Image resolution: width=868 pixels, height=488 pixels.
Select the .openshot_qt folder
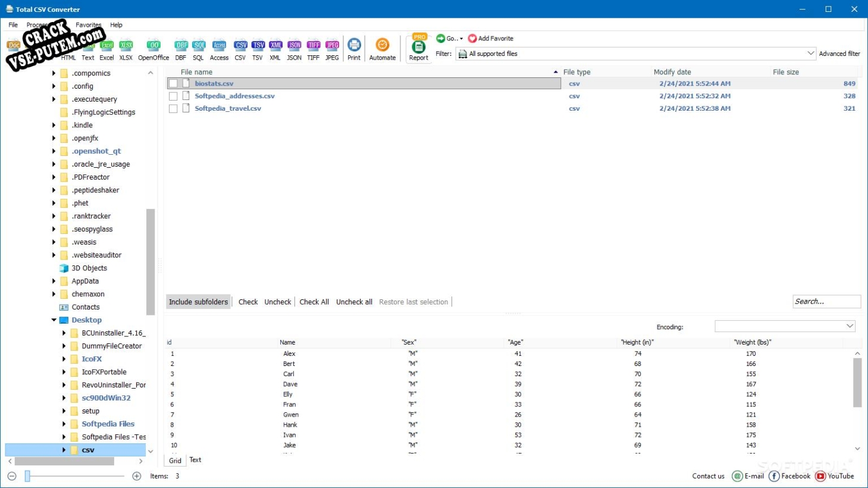(96, 151)
